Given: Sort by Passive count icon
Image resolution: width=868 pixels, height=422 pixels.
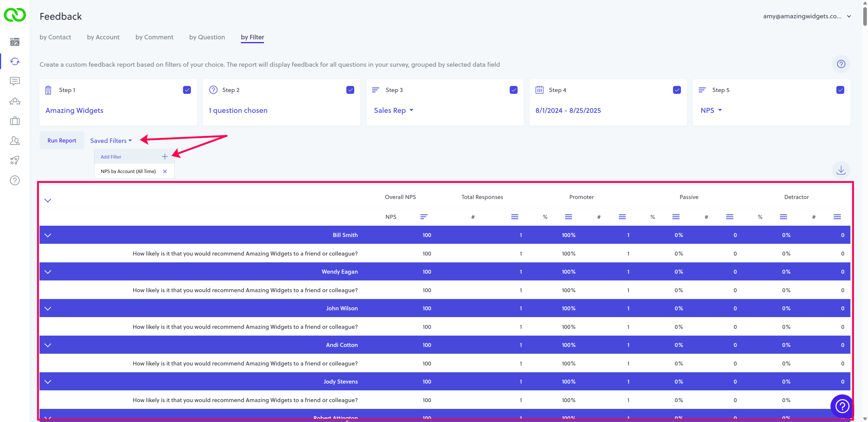Looking at the screenshot, I should click(730, 217).
